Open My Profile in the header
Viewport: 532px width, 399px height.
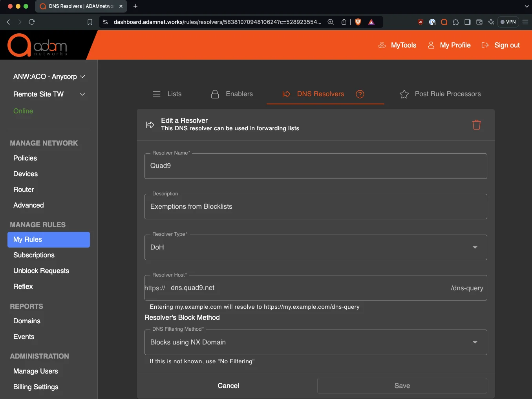(449, 45)
